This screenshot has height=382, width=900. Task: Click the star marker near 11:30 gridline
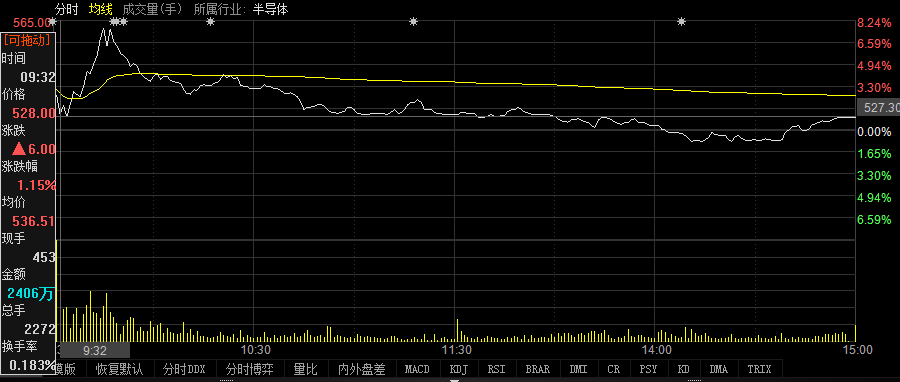tap(413, 22)
